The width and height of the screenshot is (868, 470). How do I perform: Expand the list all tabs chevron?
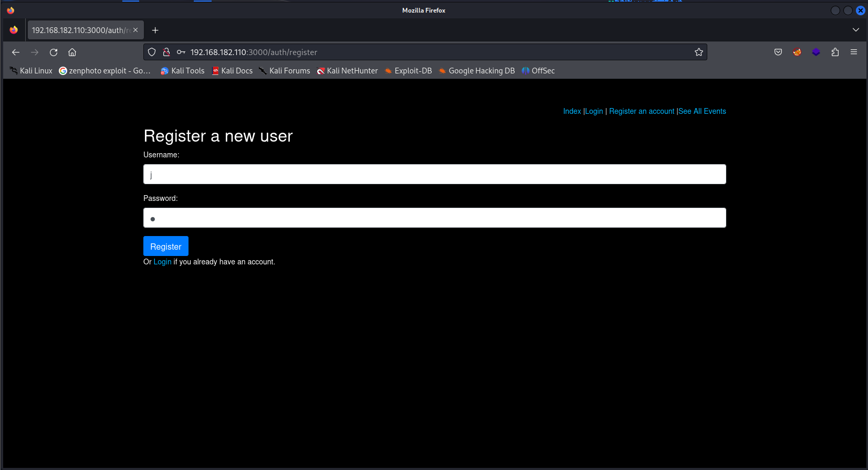click(x=855, y=30)
